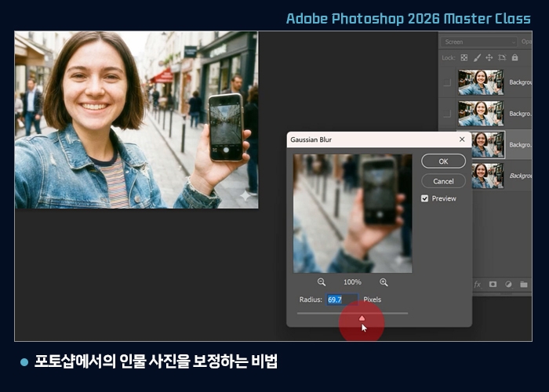Click the Pixels unit label
549x392 pixels.
click(x=373, y=299)
